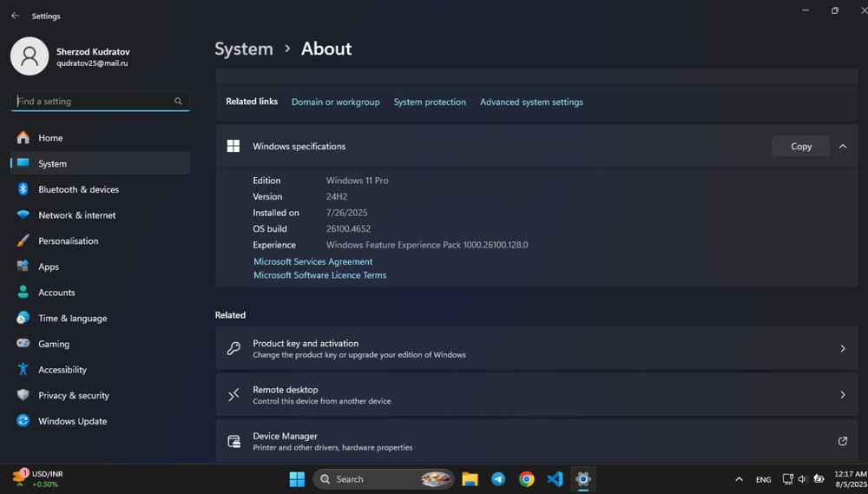Viewport: 868px width, 494px height.
Task: Click the key icon for Product key
Action: coord(233,348)
